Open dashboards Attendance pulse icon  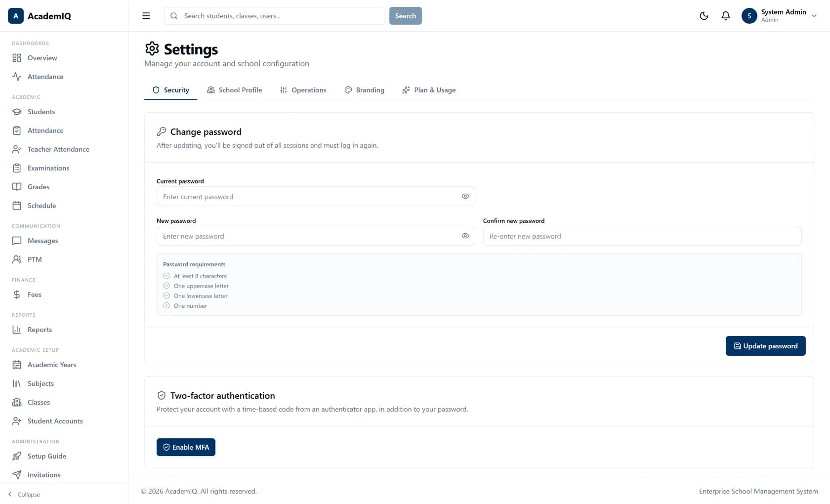point(17,77)
